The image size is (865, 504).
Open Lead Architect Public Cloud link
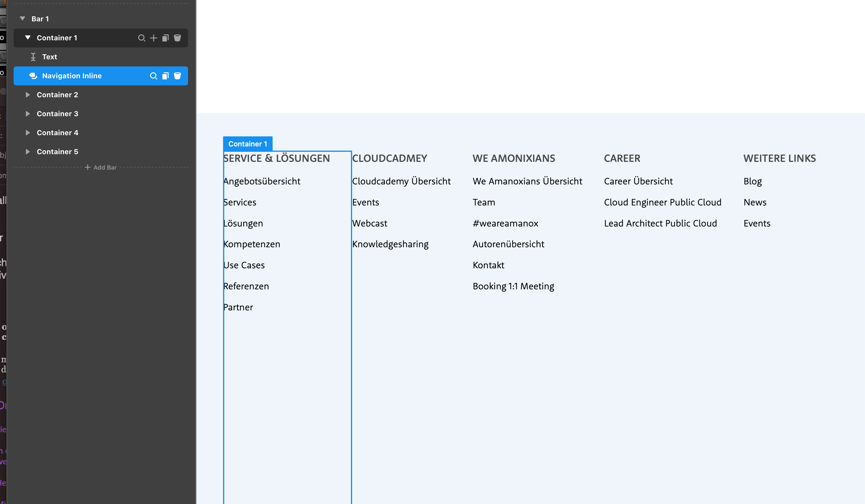pos(660,223)
